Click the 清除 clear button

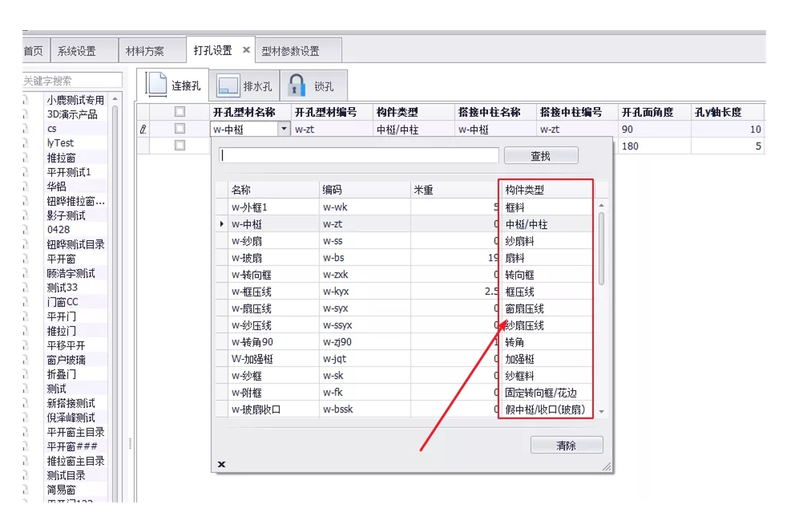566,445
